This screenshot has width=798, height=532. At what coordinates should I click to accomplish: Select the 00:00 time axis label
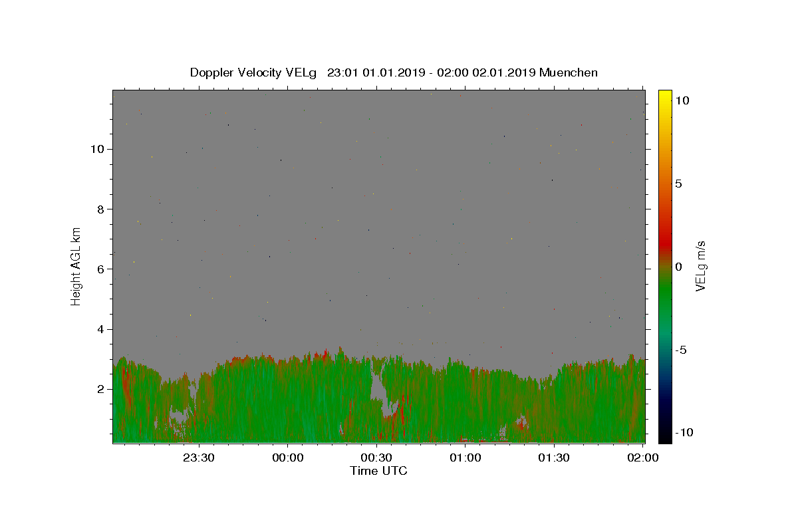click(288, 458)
